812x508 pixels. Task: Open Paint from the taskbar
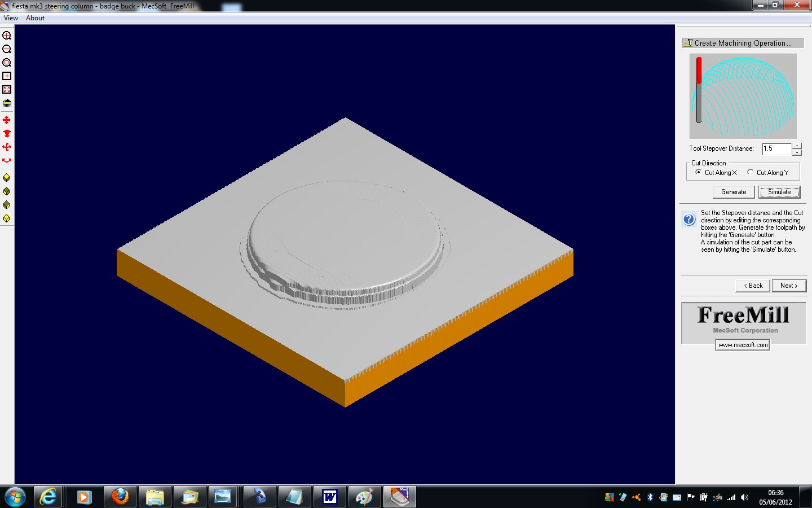[x=364, y=497]
